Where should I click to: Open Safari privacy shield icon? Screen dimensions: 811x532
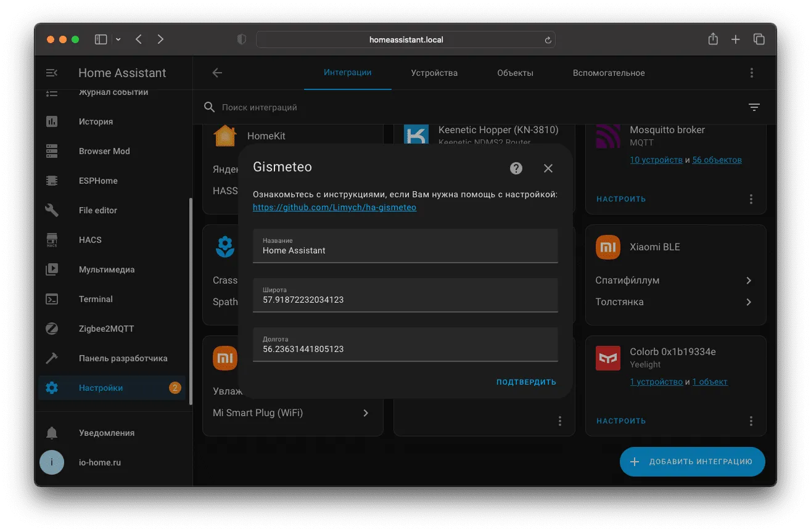[242, 39]
